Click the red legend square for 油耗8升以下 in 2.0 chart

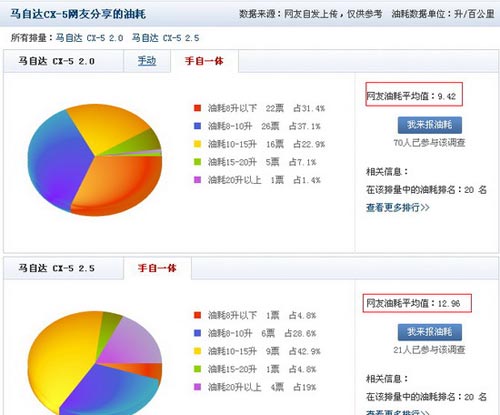tap(197, 108)
